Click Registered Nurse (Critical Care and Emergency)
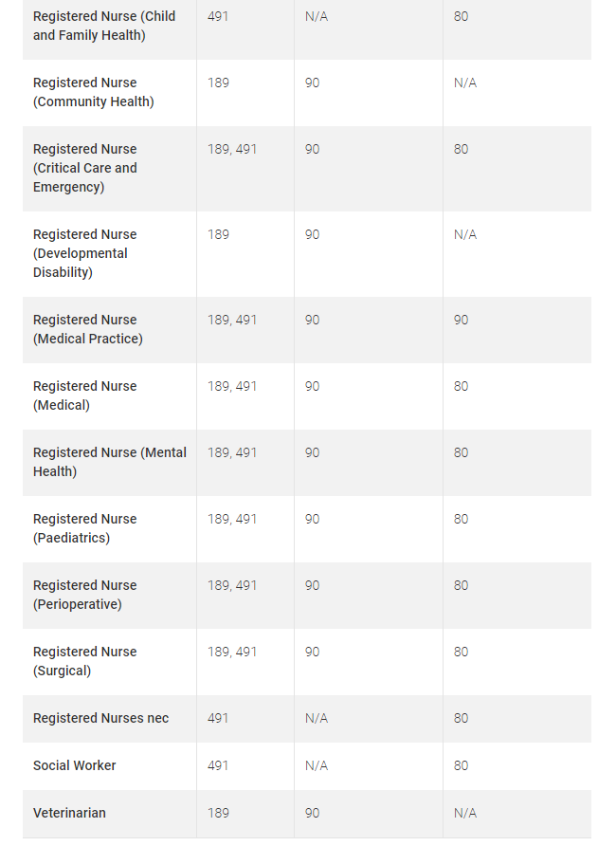 click(x=85, y=168)
